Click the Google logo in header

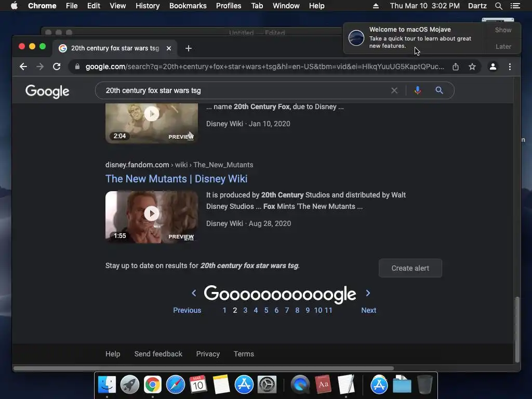(x=47, y=91)
